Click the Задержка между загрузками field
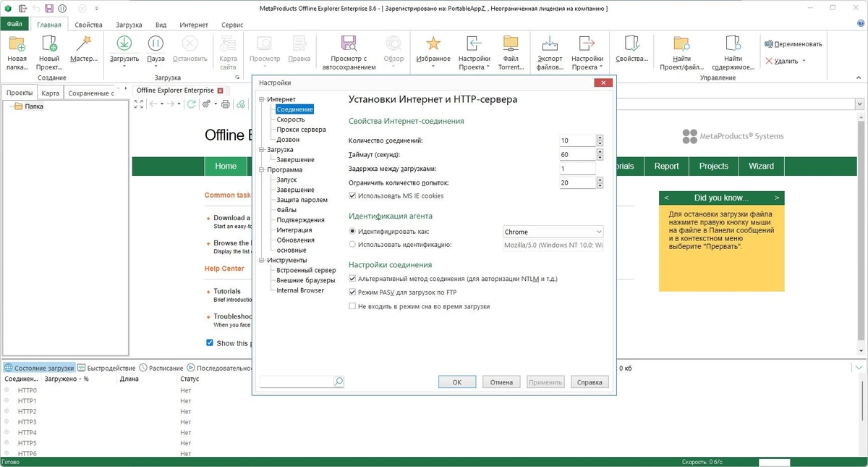 coord(577,169)
